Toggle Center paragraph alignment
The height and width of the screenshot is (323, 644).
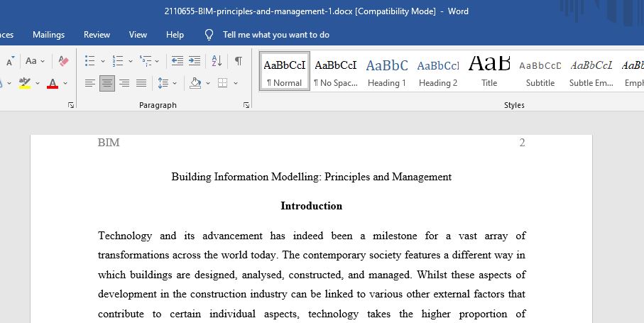pos(107,83)
